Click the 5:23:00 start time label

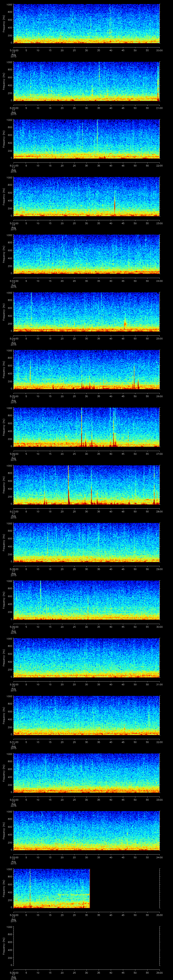point(14,281)
